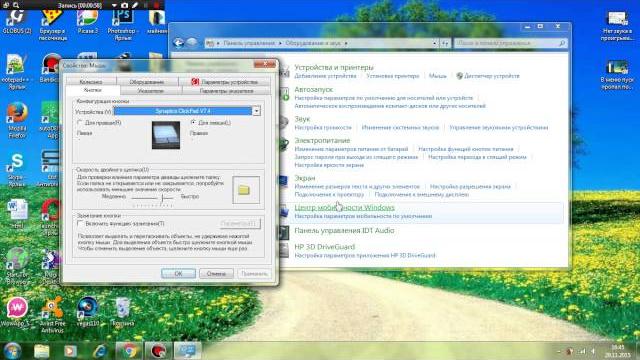Go back in Control Panel window
Image resolution: width=640 pixels, height=360 pixels.
[178, 43]
